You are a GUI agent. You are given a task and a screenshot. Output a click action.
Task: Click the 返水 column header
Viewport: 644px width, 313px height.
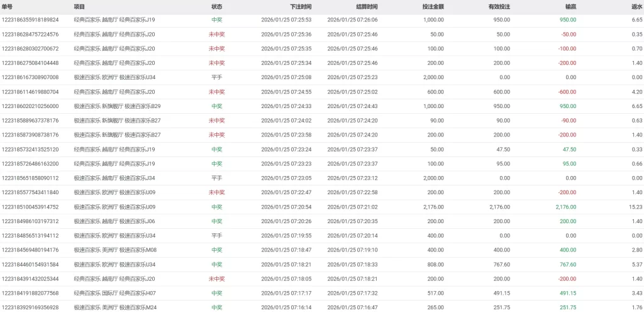[636, 6]
